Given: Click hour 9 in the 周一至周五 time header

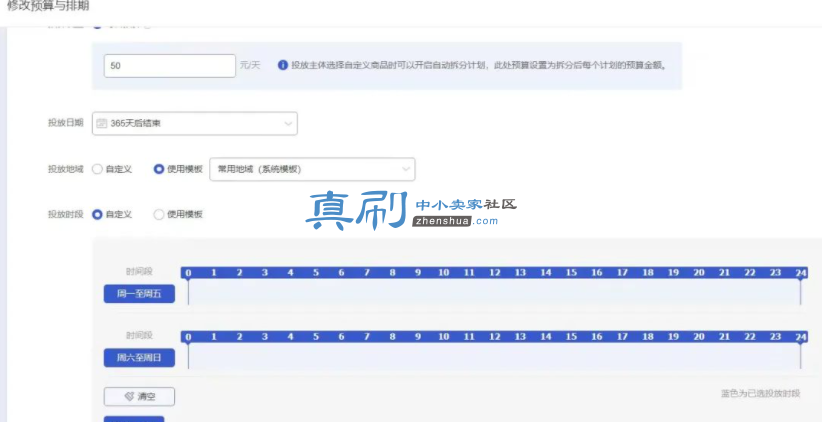Looking at the screenshot, I should point(418,273).
